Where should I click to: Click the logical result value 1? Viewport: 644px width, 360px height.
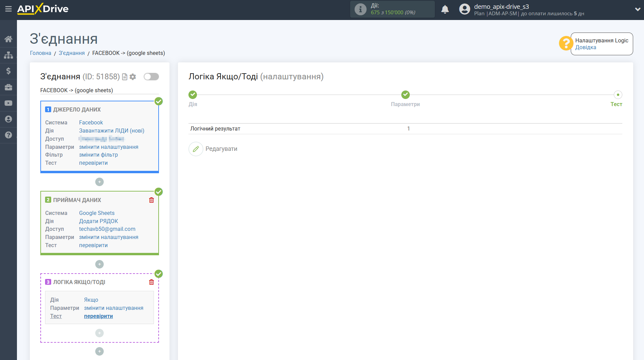[x=408, y=129]
